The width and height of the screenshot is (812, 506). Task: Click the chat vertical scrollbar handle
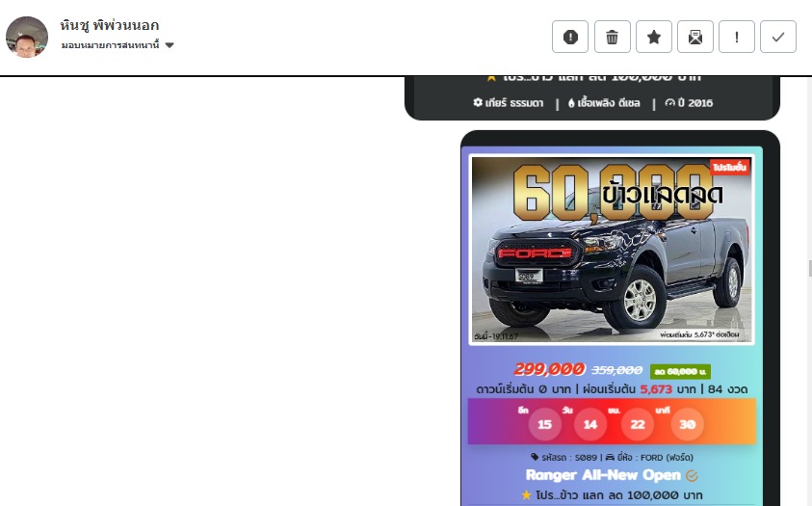tap(810, 269)
